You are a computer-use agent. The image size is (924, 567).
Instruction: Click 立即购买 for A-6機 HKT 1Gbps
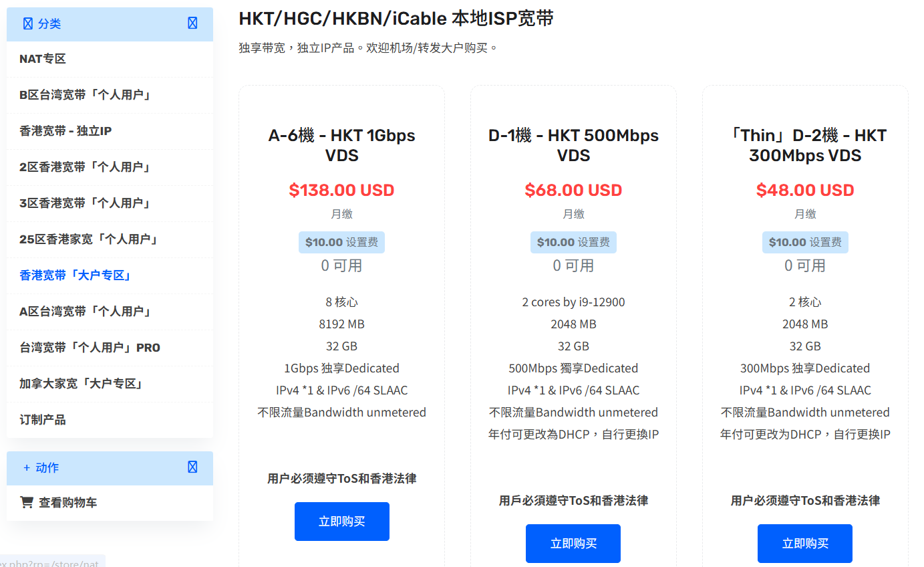(341, 522)
